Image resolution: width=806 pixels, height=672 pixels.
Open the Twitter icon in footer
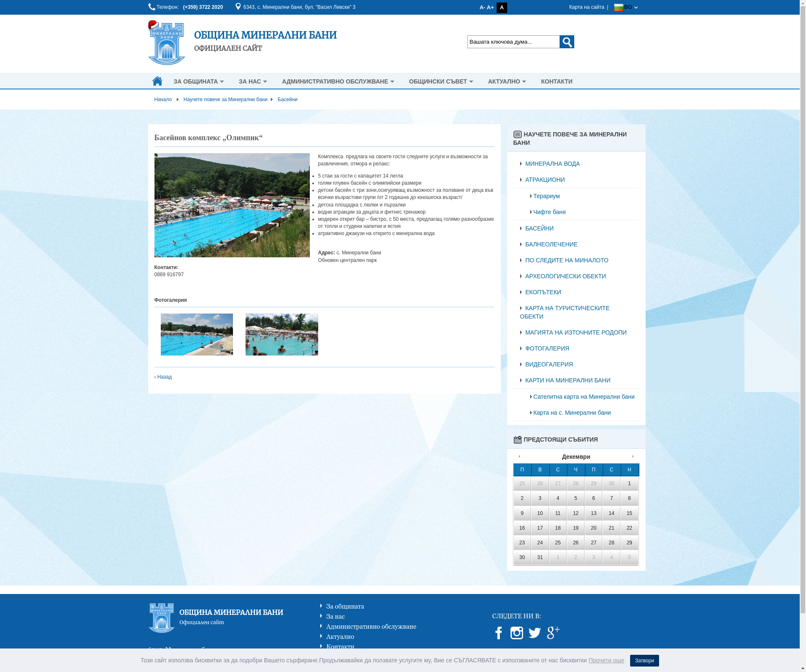tap(534, 633)
